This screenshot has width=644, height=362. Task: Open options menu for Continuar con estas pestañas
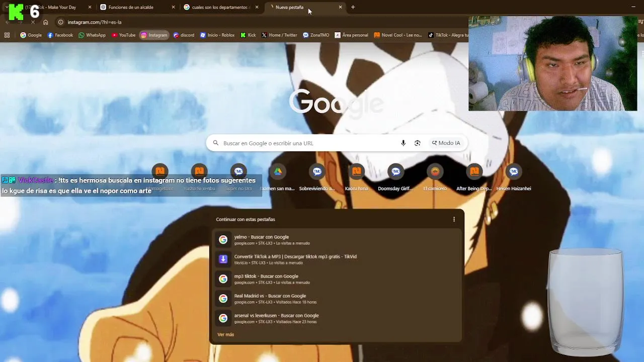(x=454, y=219)
